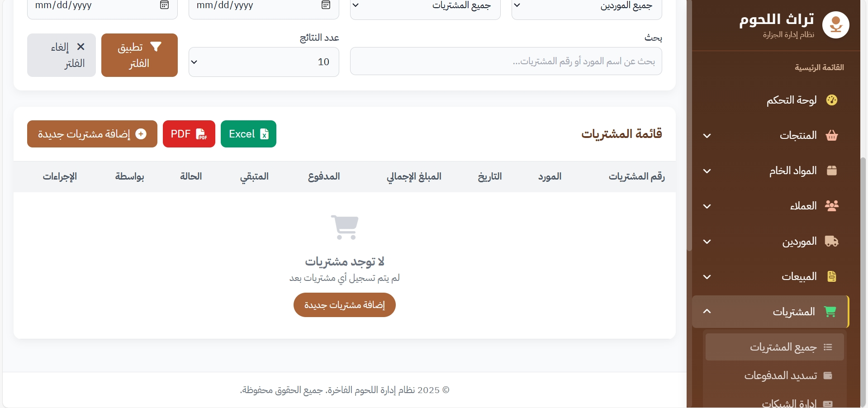Click the dashboard palette icon

pos(831,100)
